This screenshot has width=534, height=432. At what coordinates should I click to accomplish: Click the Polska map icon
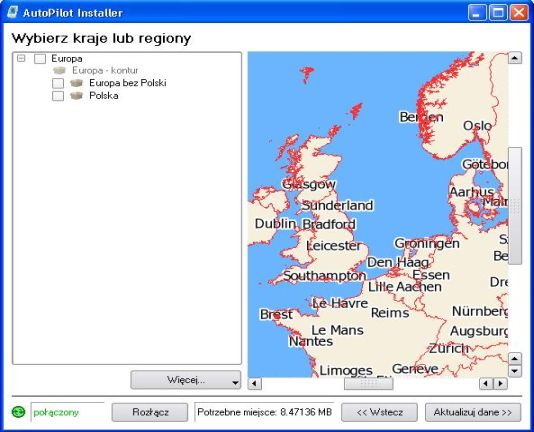tap(77, 95)
